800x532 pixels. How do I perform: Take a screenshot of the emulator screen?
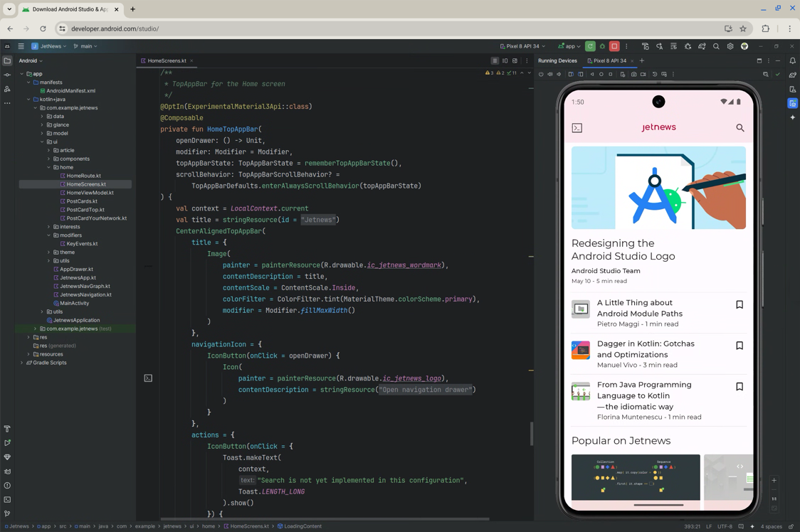click(x=633, y=74)
